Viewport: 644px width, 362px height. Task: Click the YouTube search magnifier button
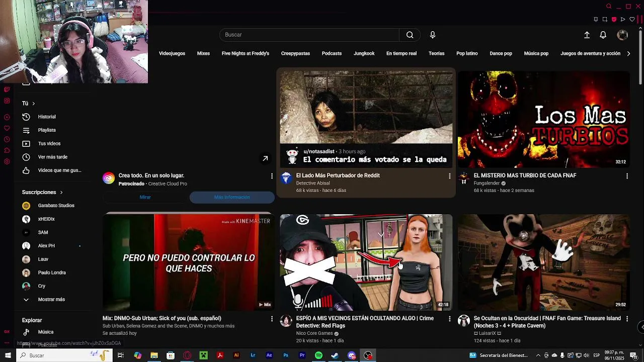(x=410, y=35)
